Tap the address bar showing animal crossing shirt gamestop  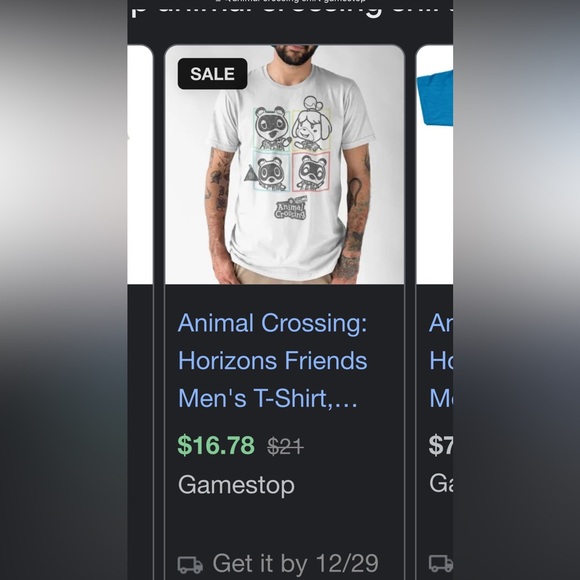tap(290, 1)
